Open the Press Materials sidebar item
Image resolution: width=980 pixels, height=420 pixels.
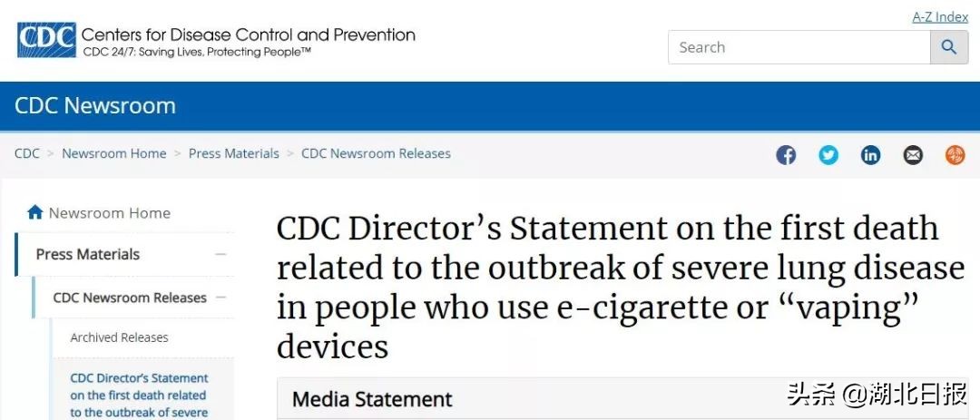(88, 255)
